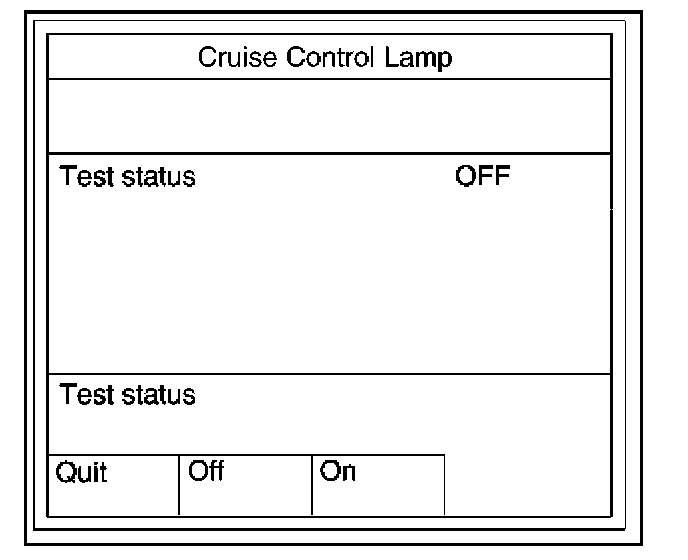Click the word status in the lower label
688x560 pixels.
click(159, 395)
